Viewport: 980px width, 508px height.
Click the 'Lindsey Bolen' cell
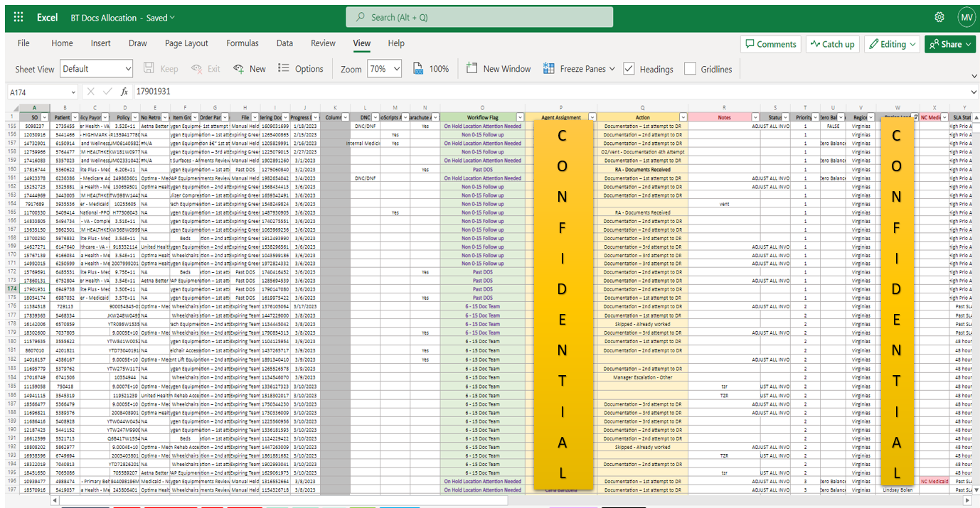(897, 490)
